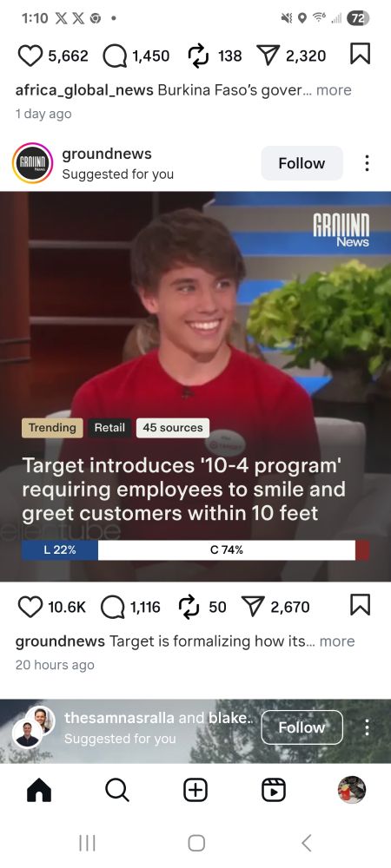Open the Search tab
391x868 pixels.
(116, 790)
